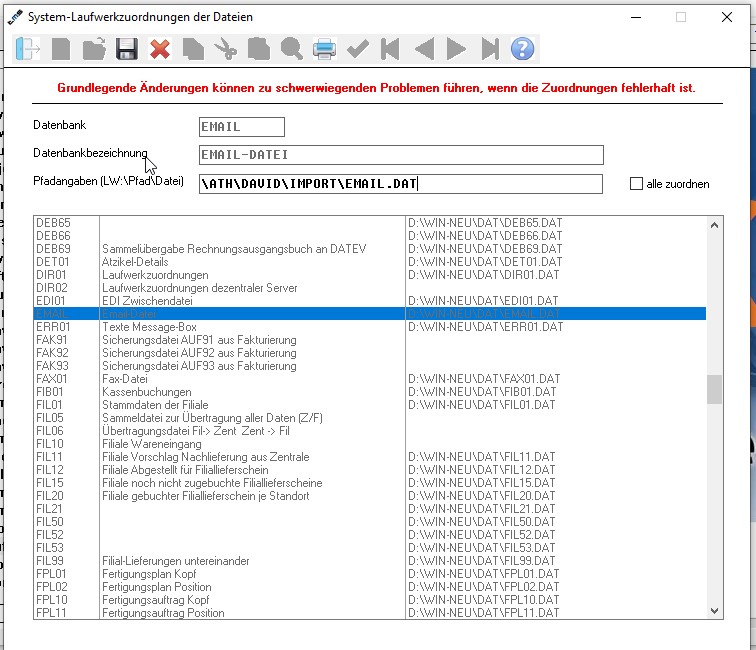Viewport: 756px width, 650px height.
Task: Select row 'Sammelübergabe Rechnungsausgangsbuch an DATEV'
Action: click(x=370, y=249)
